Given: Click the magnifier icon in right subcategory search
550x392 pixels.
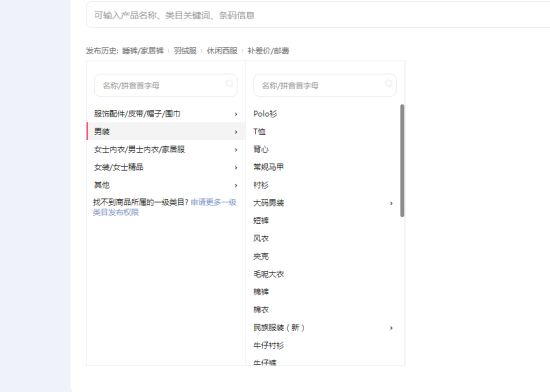Looking at the screenshot, I should 389,83.
